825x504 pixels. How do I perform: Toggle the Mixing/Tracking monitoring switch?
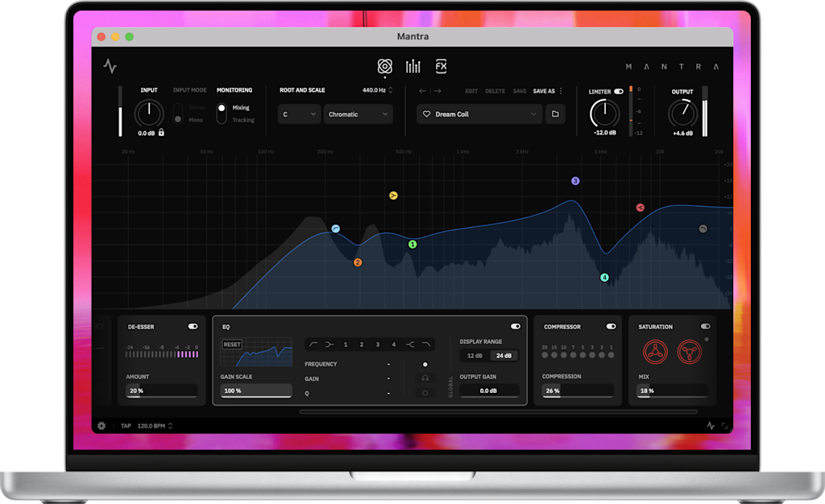pyautogui.click(x=222, y=114)
